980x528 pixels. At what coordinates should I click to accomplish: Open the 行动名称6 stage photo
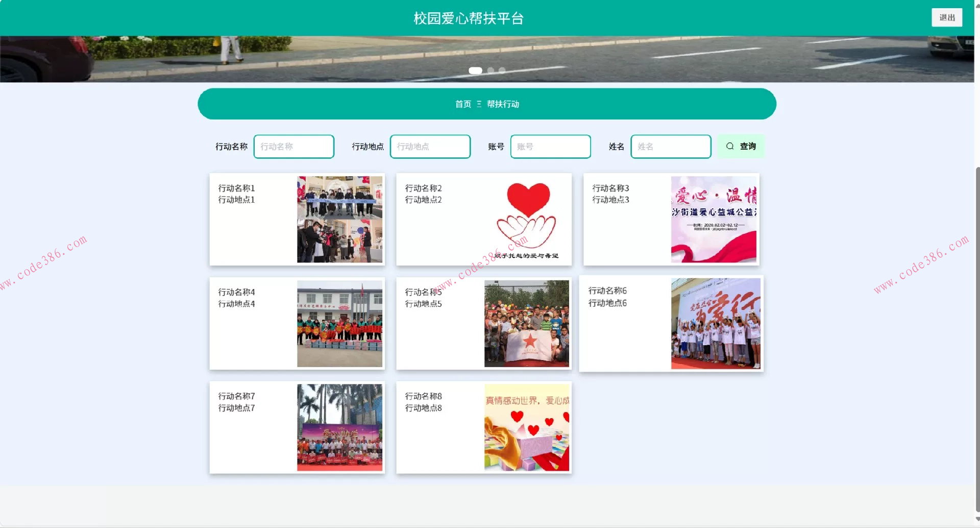tap(716, 324)
